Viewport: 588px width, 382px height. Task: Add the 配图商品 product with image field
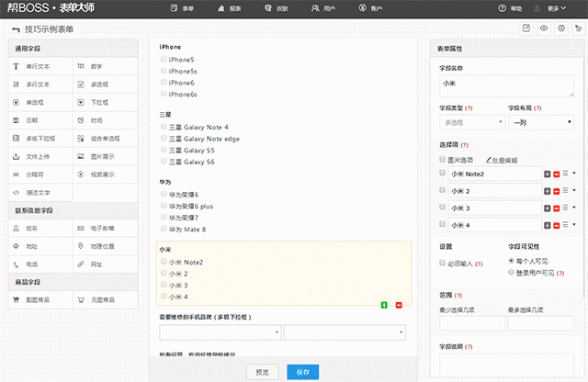click(40, 300)
